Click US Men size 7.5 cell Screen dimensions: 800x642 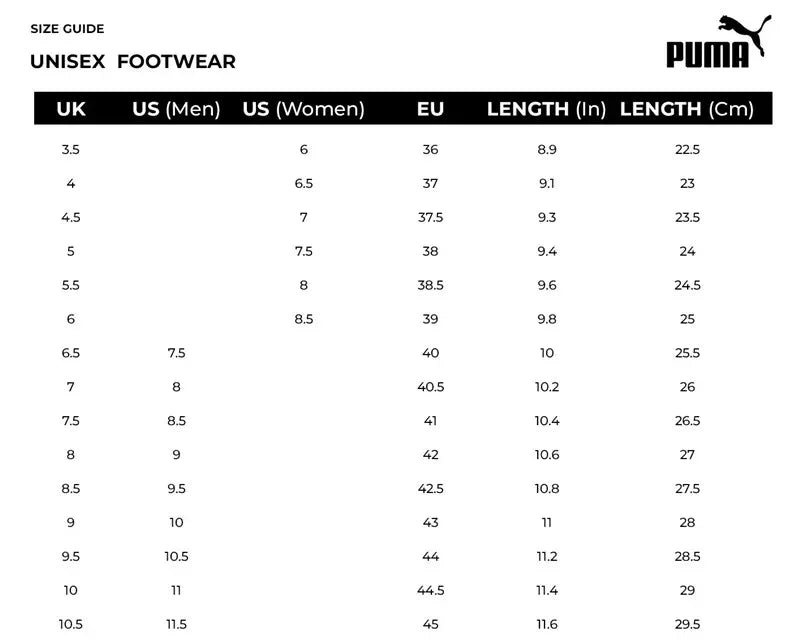tap(176, 353)
